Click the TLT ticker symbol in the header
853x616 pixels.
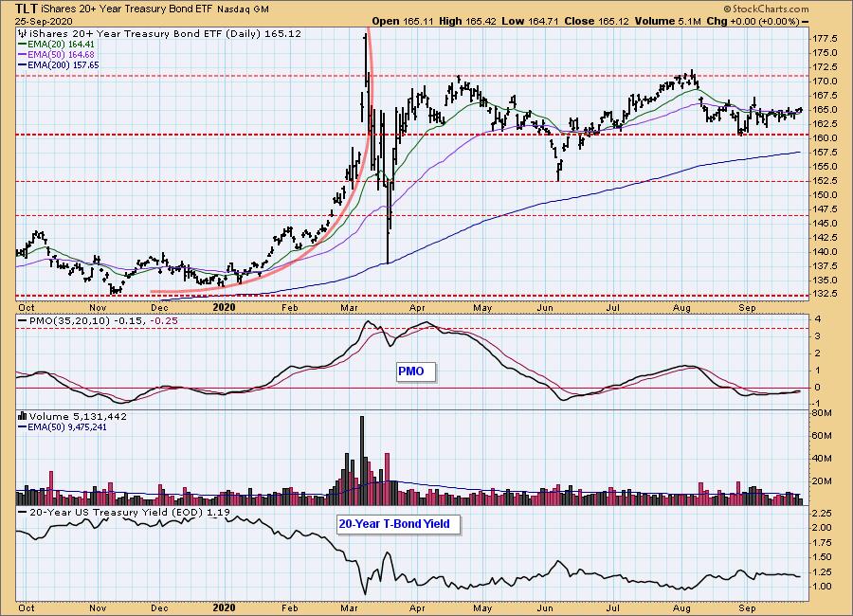27,9
